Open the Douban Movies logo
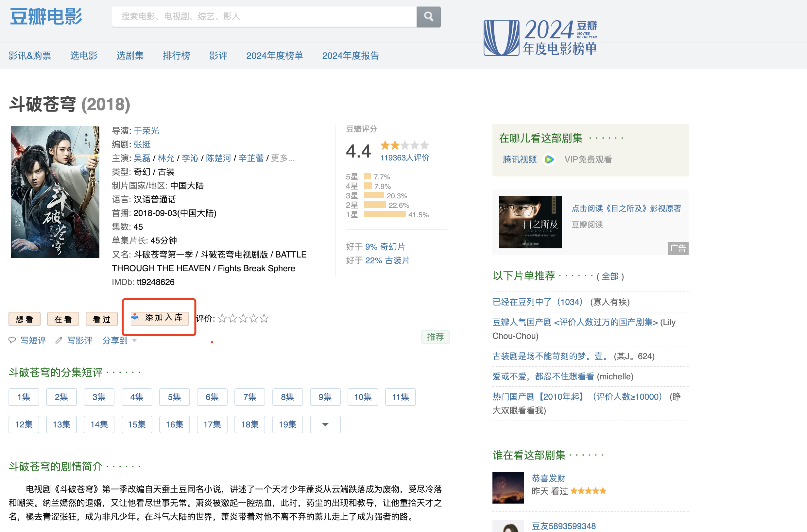 click(46, 17)
